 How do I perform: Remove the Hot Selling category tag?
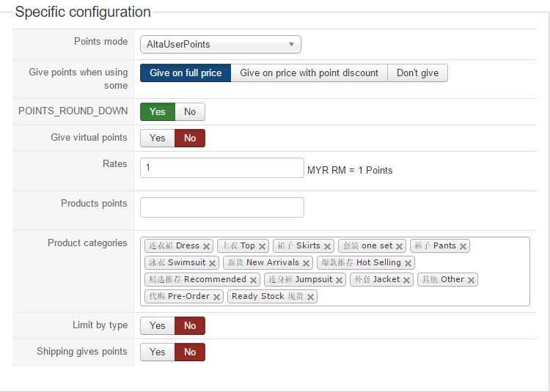coord(408,263)
